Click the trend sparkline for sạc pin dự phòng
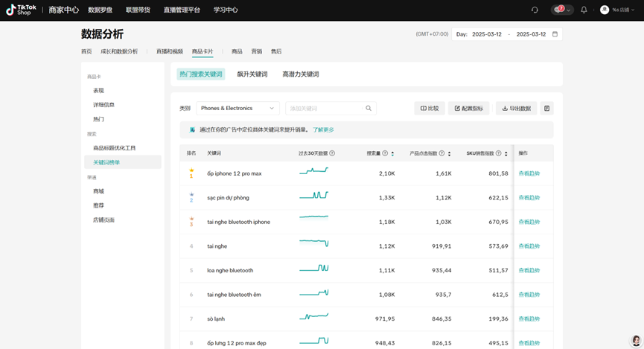This screenshot has width=644, height=349. click(313, 195)
